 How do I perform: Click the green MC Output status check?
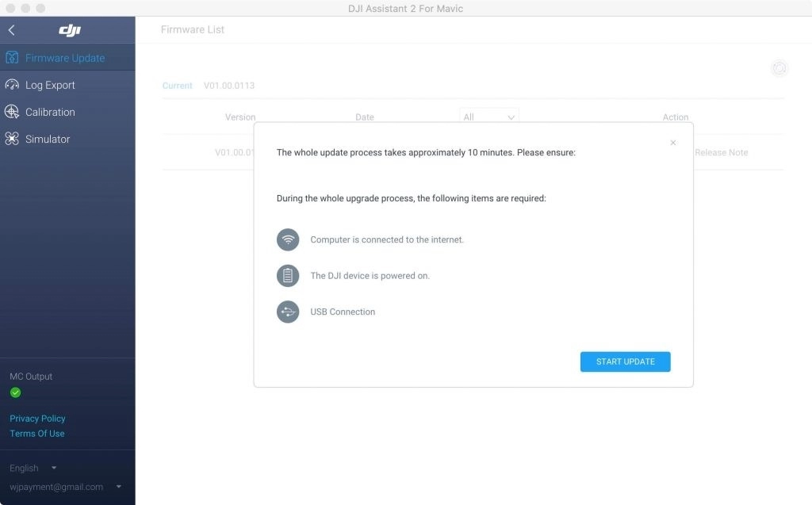pos(16,392)
